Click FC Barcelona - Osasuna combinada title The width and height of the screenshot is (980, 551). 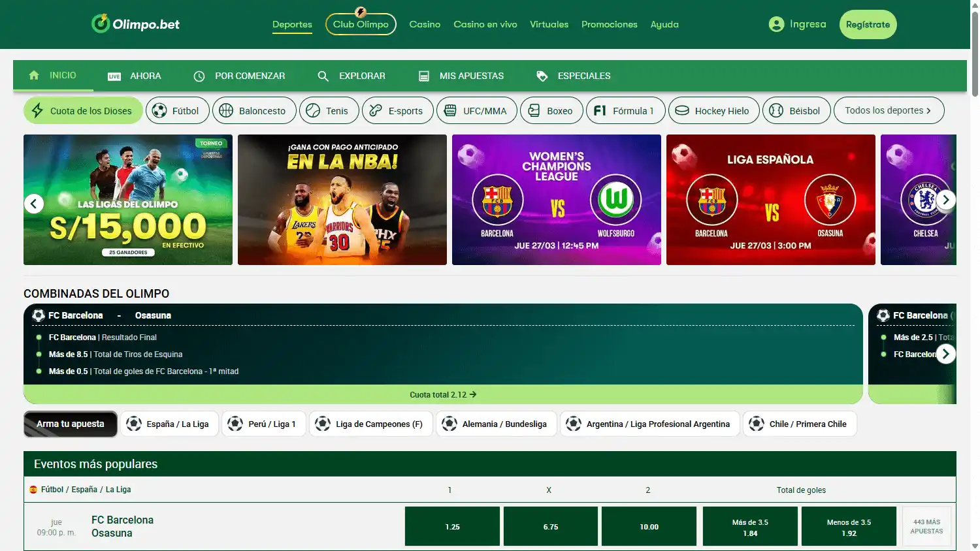pyautogui.click(x=110, y=315)
